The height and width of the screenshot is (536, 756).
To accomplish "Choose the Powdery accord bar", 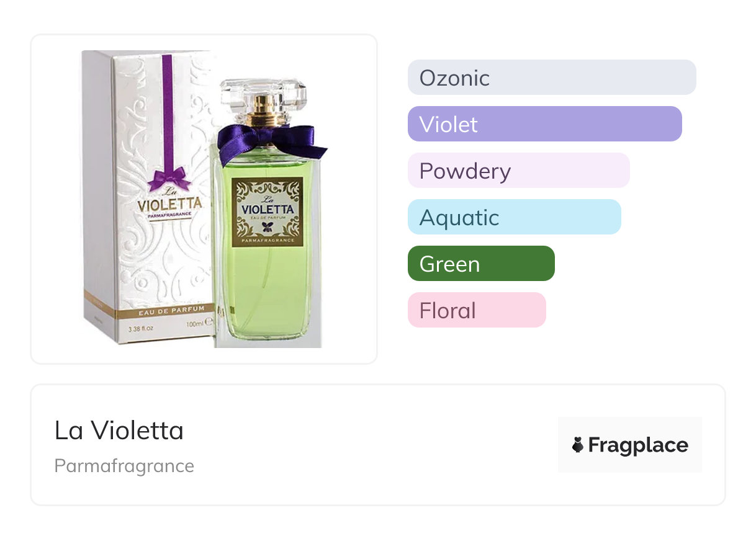I will [x=518, y=171].
